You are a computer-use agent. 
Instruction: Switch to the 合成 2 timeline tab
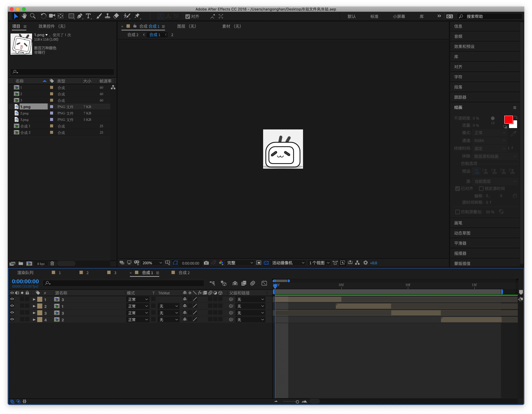184,273
